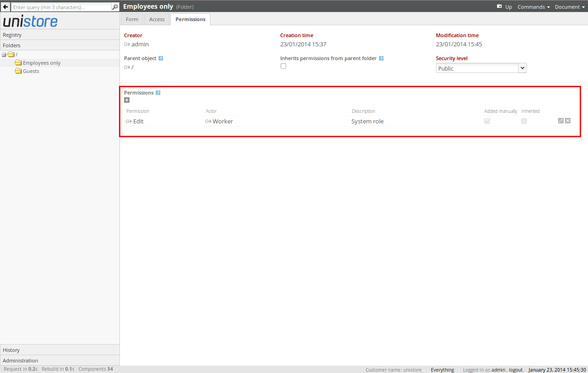Viewport: 588px width, 373px height.
Task: Click modification time value 23/01/2014 15:45
Action: [459, 45]
